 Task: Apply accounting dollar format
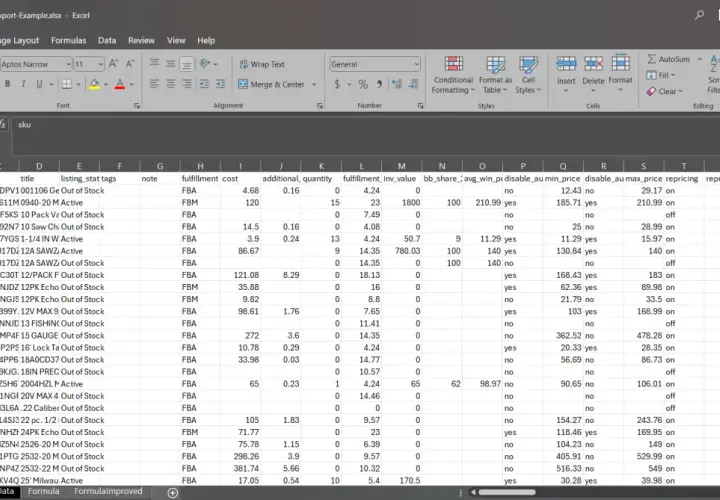click(x=337, y=84)
